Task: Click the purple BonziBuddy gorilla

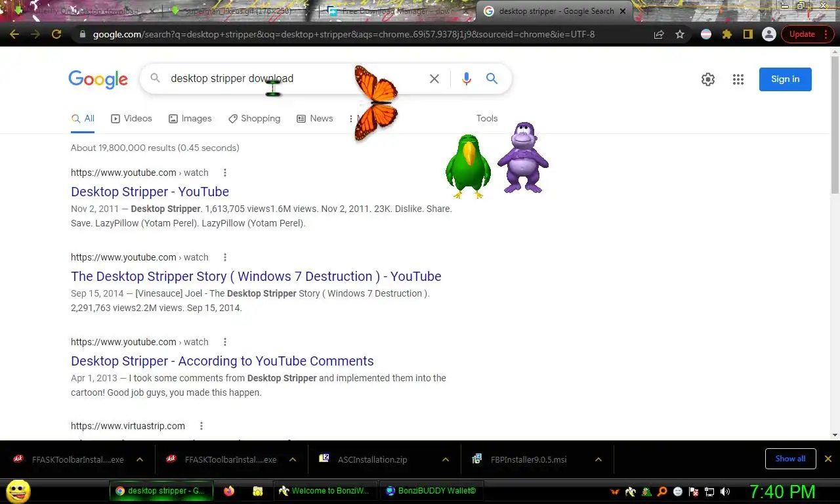Action: (523, 157)
